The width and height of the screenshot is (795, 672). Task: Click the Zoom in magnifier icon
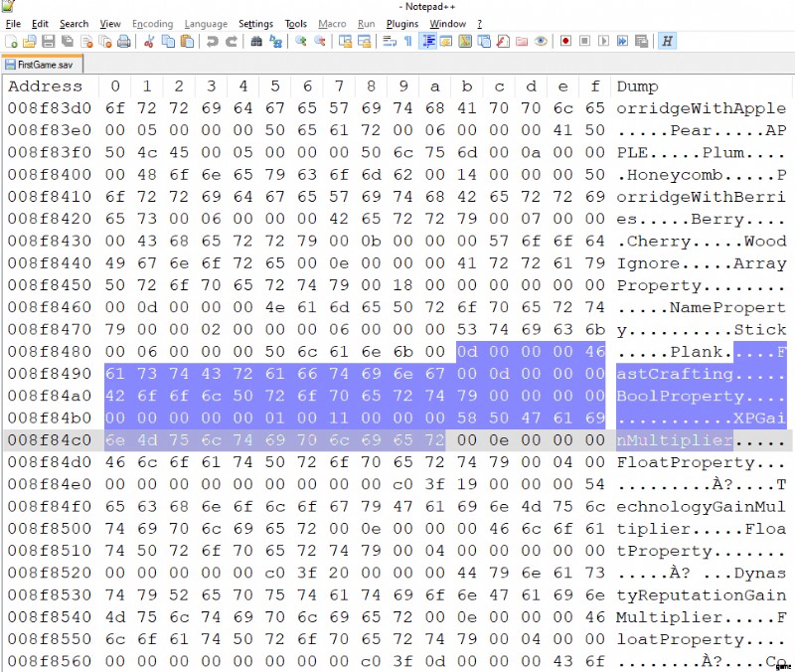(x=301, y=41)
